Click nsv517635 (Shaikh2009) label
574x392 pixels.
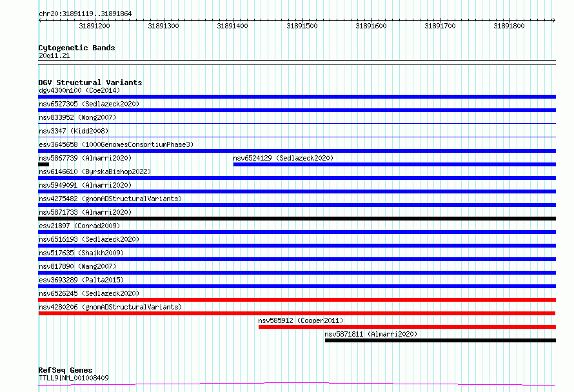pyautogui.click(x=81, y=253)
